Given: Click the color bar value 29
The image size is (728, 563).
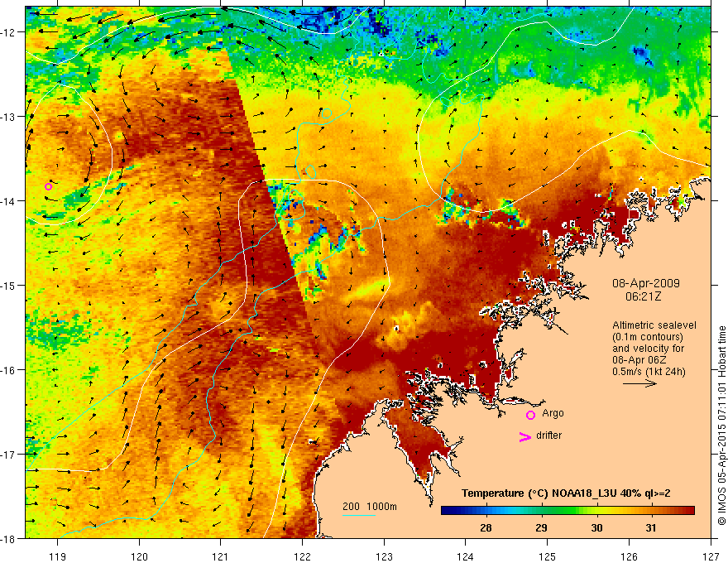Looking at the screenshot, I should [x=541, y=527].
